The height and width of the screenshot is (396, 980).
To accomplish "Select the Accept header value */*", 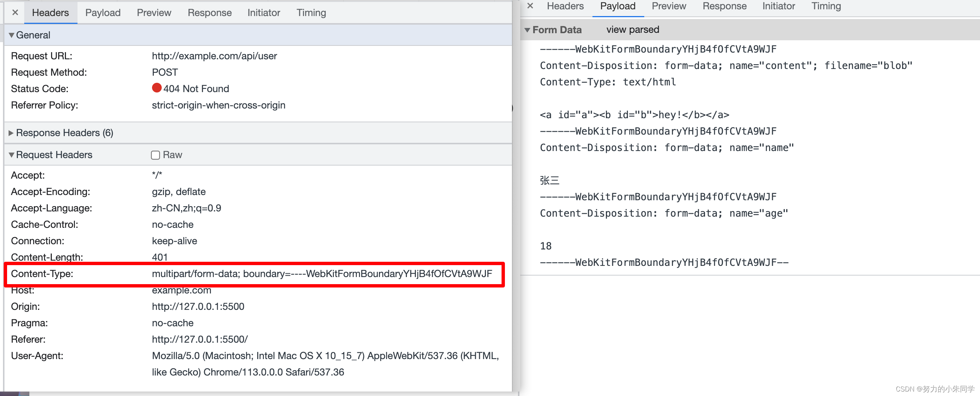I will (x=157, y=175).
